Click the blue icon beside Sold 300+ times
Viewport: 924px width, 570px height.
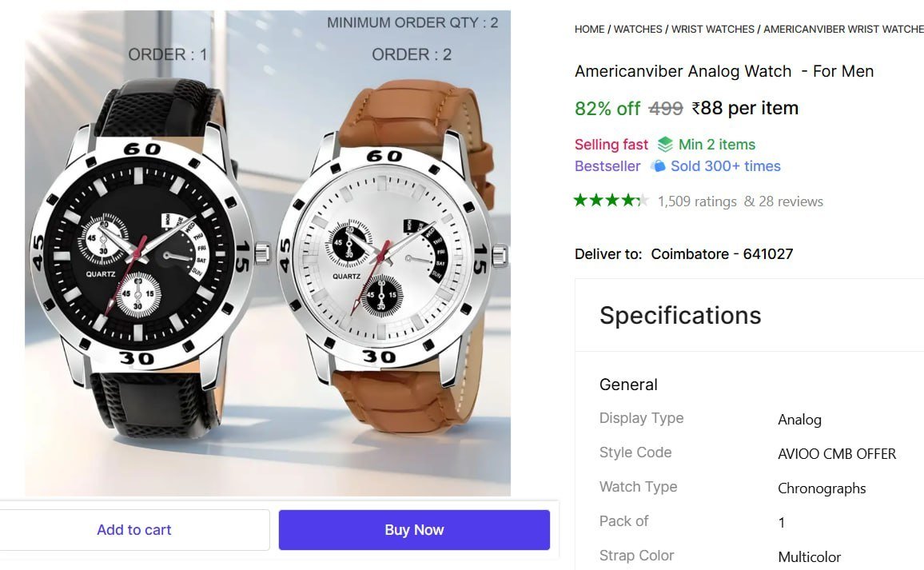pos(658,166)
